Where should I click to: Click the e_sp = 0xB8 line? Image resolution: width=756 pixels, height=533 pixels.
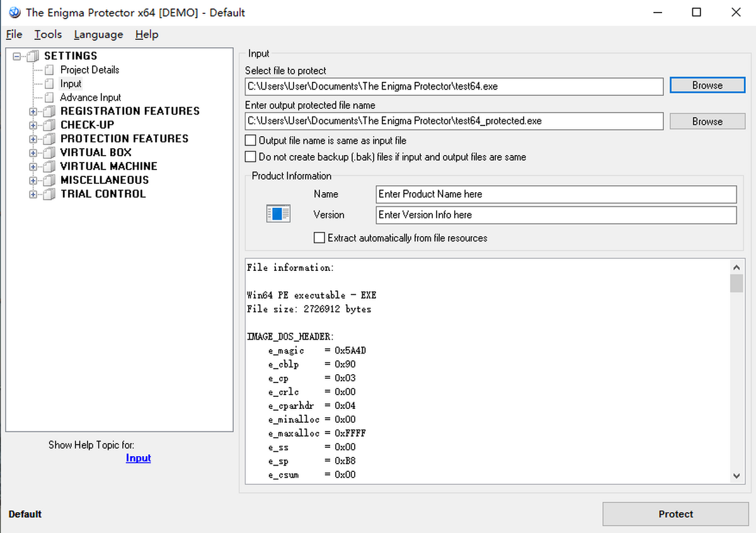coord(311,462)
